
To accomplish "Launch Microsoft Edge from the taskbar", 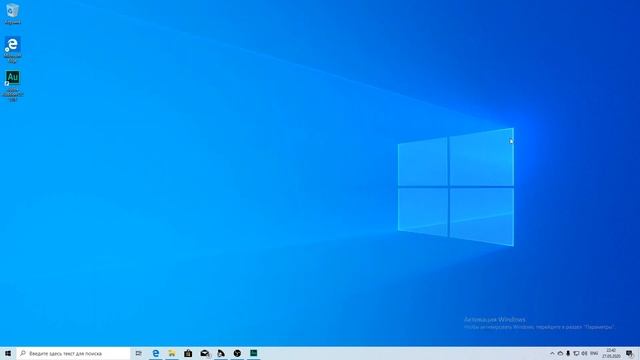I will point(156,353).
